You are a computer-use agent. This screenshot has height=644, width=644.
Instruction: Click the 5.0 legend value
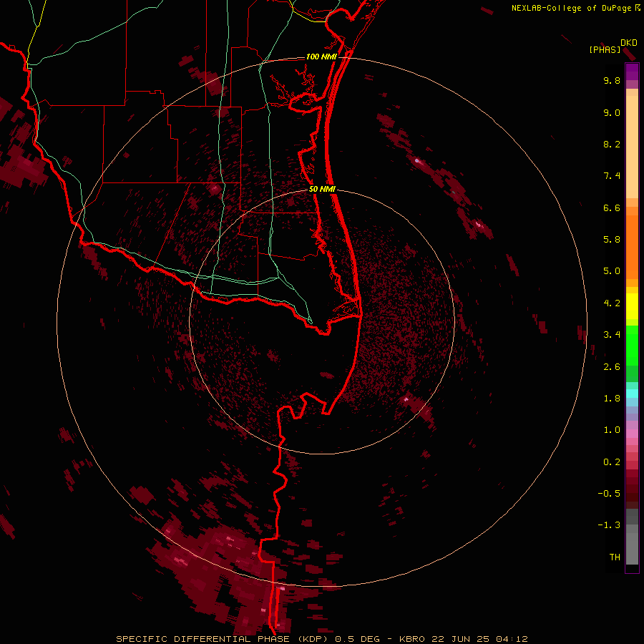(612, 271)
